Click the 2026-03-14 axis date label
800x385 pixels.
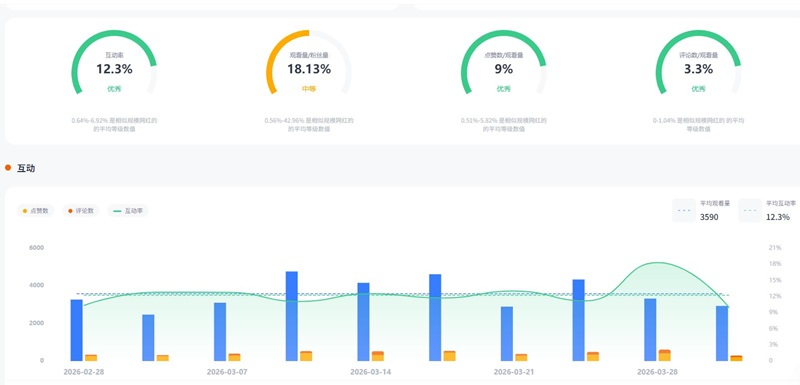[x=370, y=372]
